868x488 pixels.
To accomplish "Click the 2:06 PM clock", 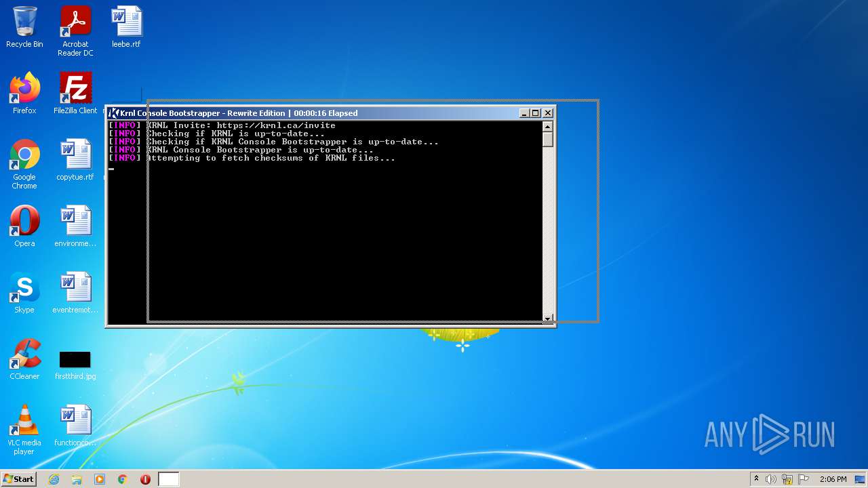I will 833,479.
